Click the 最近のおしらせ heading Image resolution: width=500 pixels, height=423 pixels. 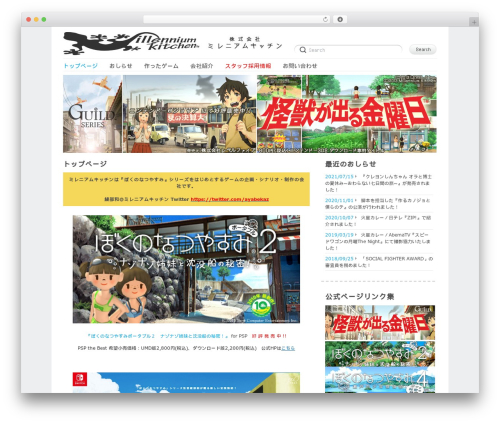point(350,164)
